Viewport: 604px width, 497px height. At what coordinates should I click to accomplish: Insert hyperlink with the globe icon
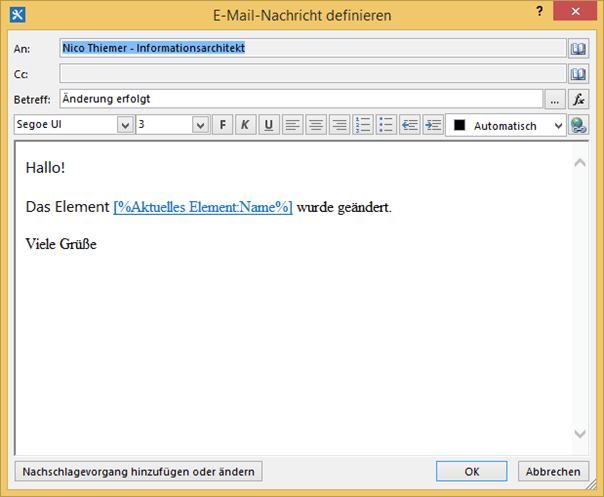578,125
